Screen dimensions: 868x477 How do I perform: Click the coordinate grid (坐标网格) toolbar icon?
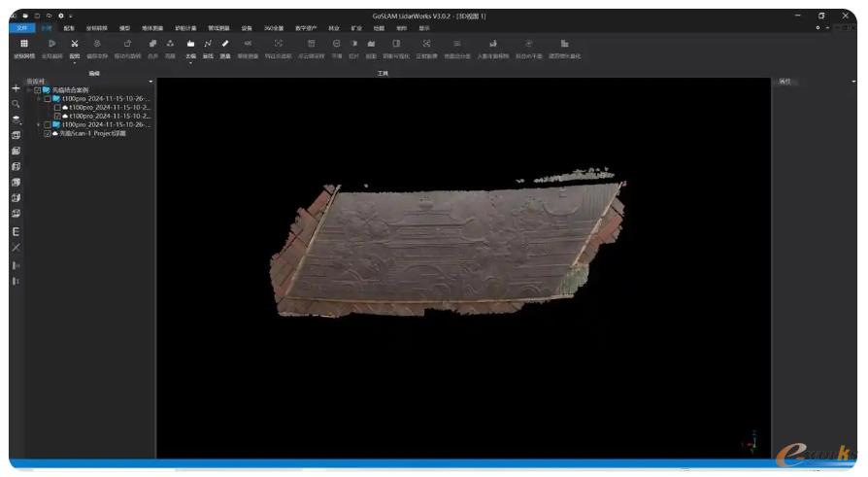[x=24, y=43]
